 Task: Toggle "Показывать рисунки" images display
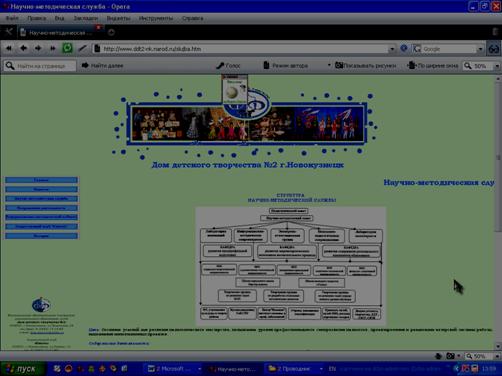pos(366,66)
